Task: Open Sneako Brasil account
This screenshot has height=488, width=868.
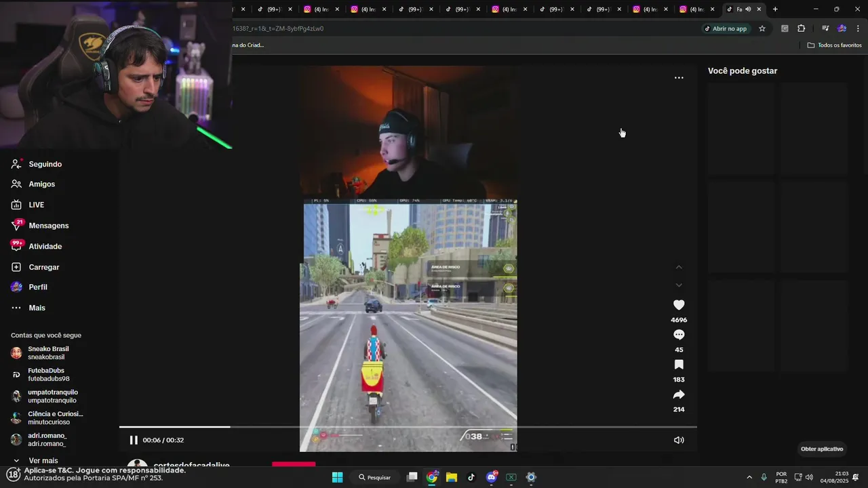Action: coord(41,353)
